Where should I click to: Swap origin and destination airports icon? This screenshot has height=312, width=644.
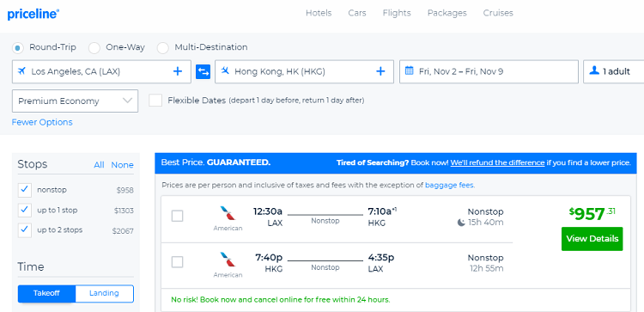click(x=203, y=71)
